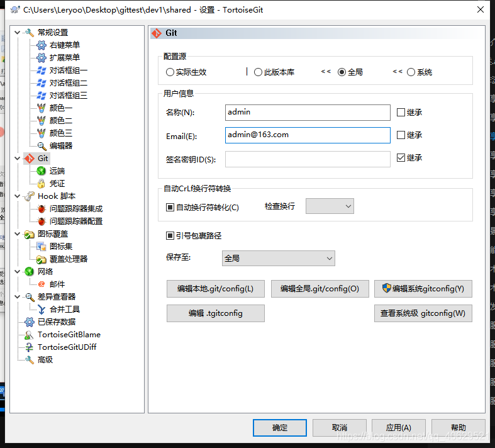The height and width of the screenshot is (448, 495).
Task: Open 远端 settings page
Action: coord(57,171)
